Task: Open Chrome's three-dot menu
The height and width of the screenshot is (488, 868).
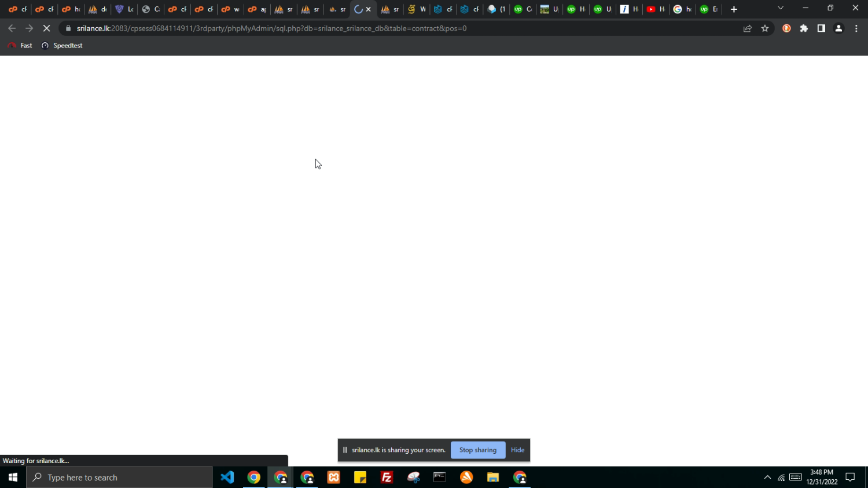Action: point(856,28)
